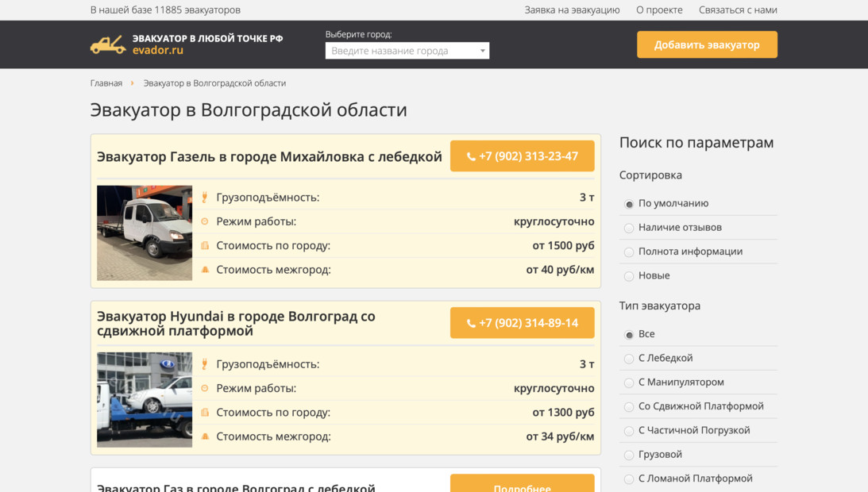Click the city price icon in the Михайловка listing

205,245
